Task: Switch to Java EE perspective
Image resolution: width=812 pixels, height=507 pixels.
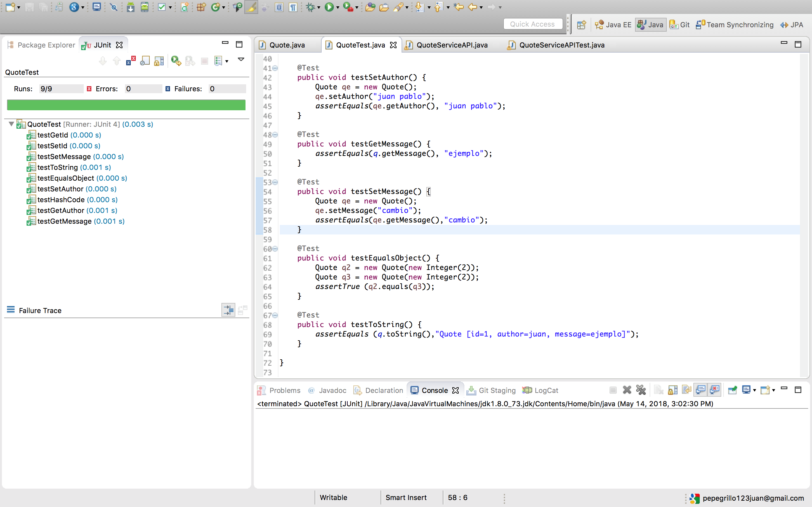Action: 613,25
